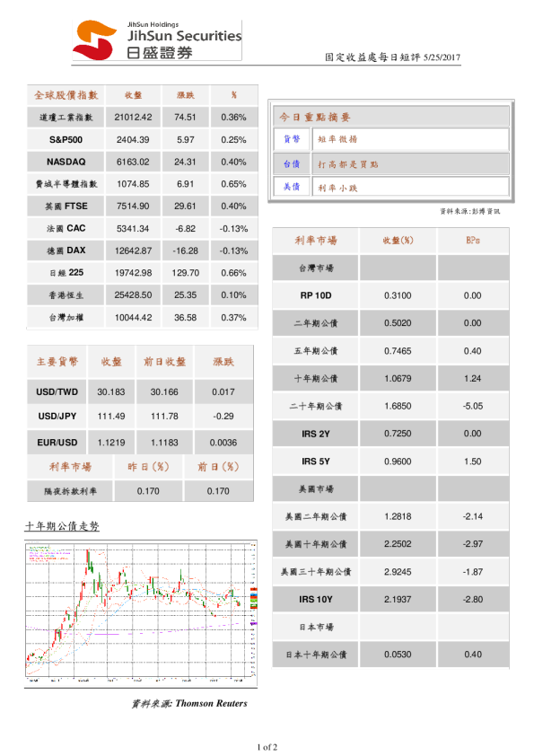Click the 0.3100 RP 10D rate
The width and height of the screenshot is (534, 756).
click(x=398, y=295)
